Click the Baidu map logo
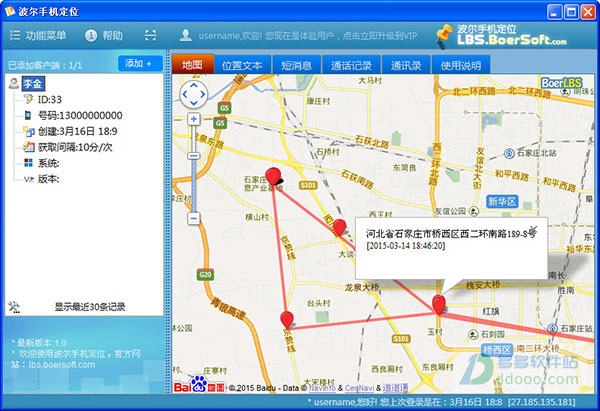This screenshot has height=411, width=600. click(x=199, y=384)
